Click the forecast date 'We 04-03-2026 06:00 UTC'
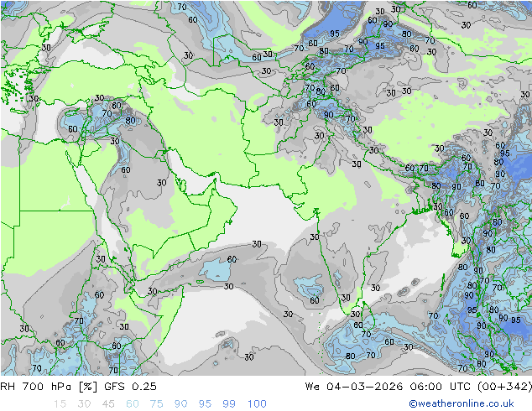This screenshot has width=532, height=411. click(x=389, y=386)
